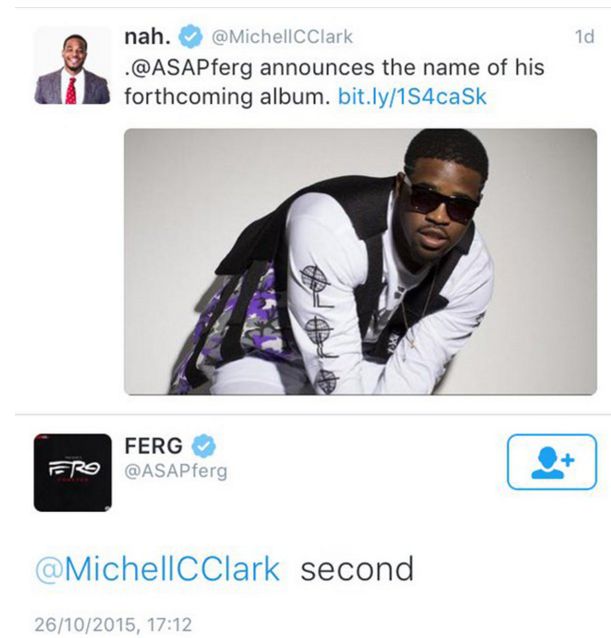Click the 1d tweet timestamp
This screenshot has height=638, width=611.
click(585, 37)
